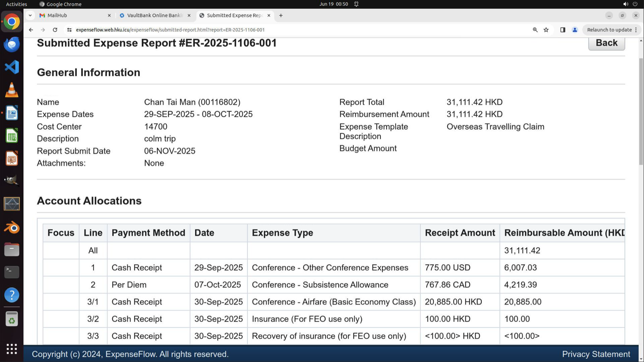Viewport: 644px width, 362px height.
Task: Open Activities overview
Action: click(x=17, y=4)
